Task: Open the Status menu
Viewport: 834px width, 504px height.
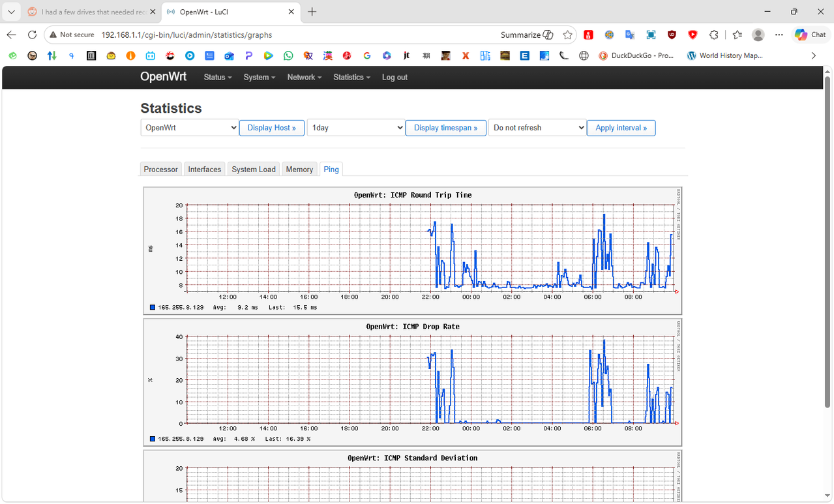Action: coord(217,77)
